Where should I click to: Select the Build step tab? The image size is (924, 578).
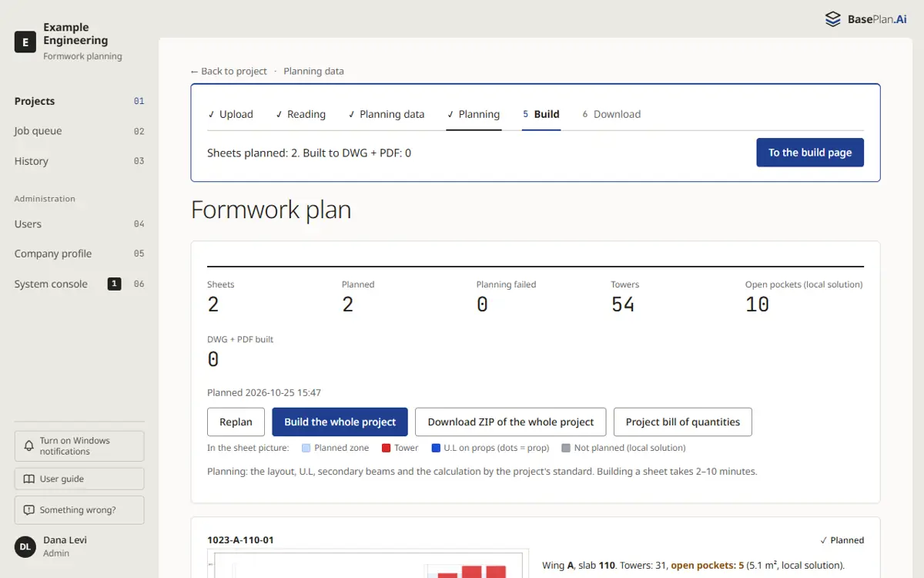(x=541, y=114)
